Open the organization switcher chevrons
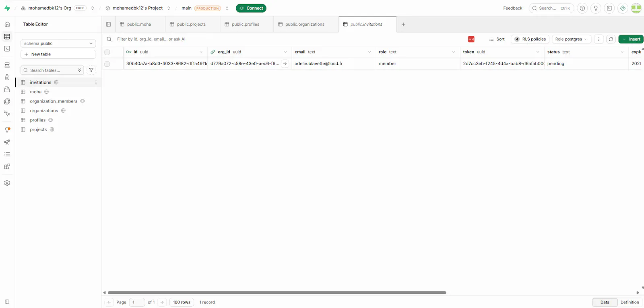Image resolution: width=644 pixels, height=308 pixels. (x=93, y=8)
